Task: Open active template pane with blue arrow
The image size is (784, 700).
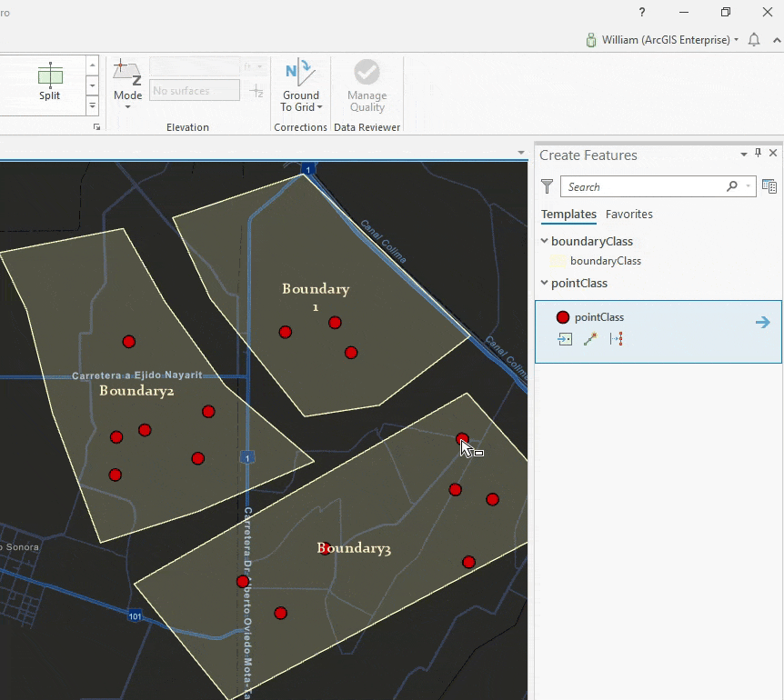Action: click(x=762, y=322)
